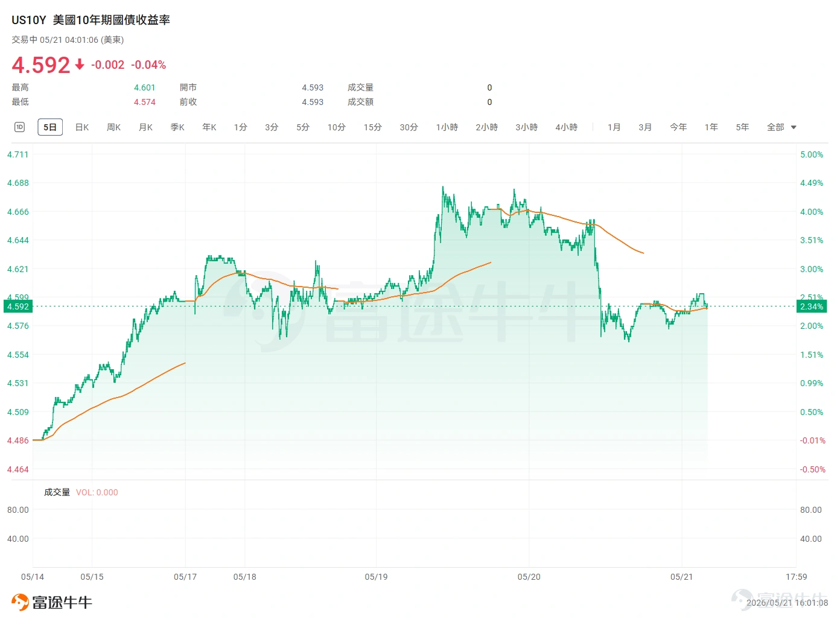Click the Futu bull logo icon
The width and height of the screenshot is (840, 622).
click(x=20, y=602)
